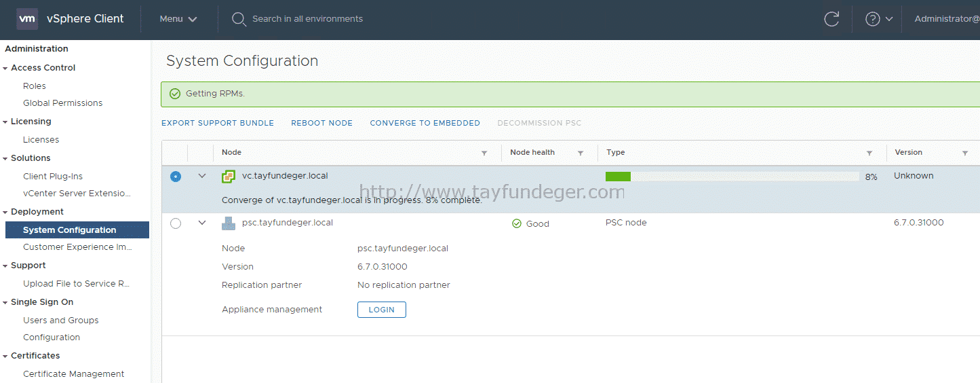The height and width of the screenshot is (383, 980).
Task: Collapse the Deployment section
Action: point(5,212)
